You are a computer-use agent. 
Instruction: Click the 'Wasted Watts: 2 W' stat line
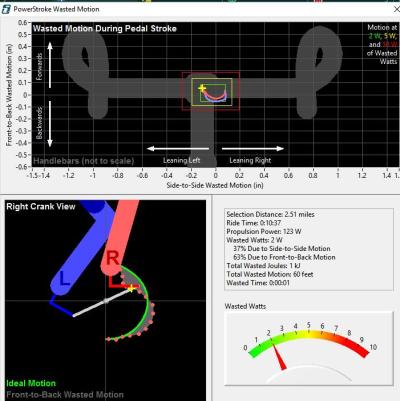pyautogui.click(x=254, y=240)
